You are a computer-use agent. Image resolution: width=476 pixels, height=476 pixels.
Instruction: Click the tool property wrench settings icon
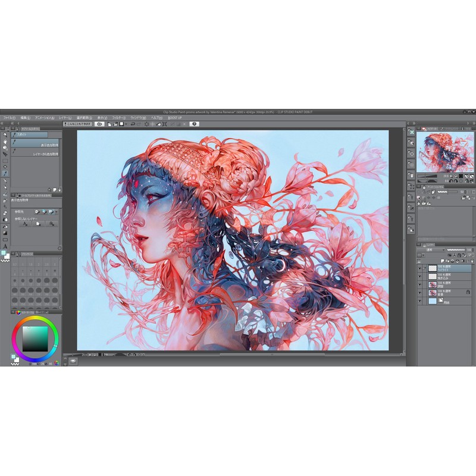pyautogui.click(x=59, y=248)
